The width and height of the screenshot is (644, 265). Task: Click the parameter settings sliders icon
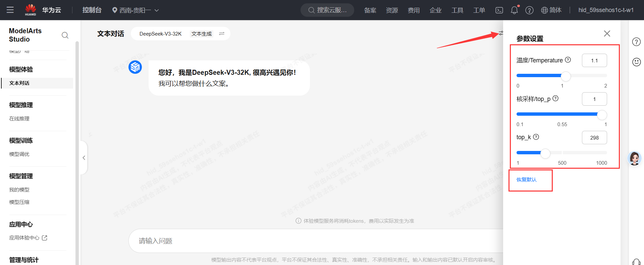(501, 33)
